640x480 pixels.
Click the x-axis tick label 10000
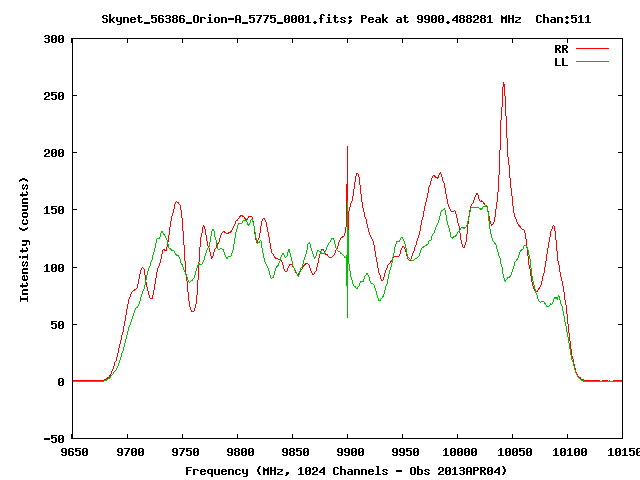460,452
